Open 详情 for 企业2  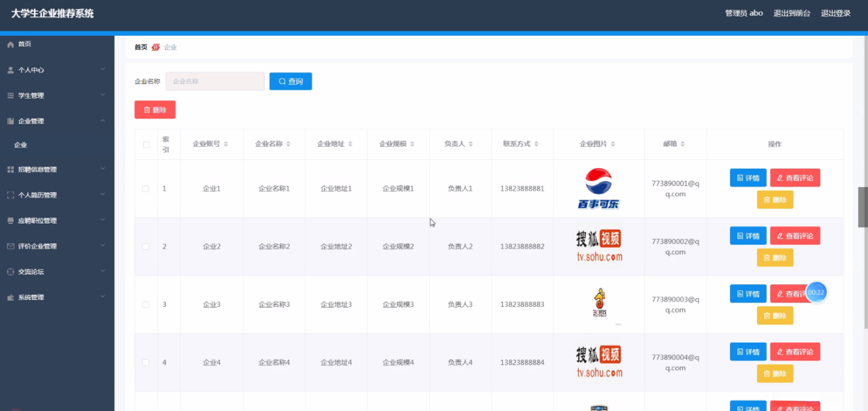coord(748,236)
